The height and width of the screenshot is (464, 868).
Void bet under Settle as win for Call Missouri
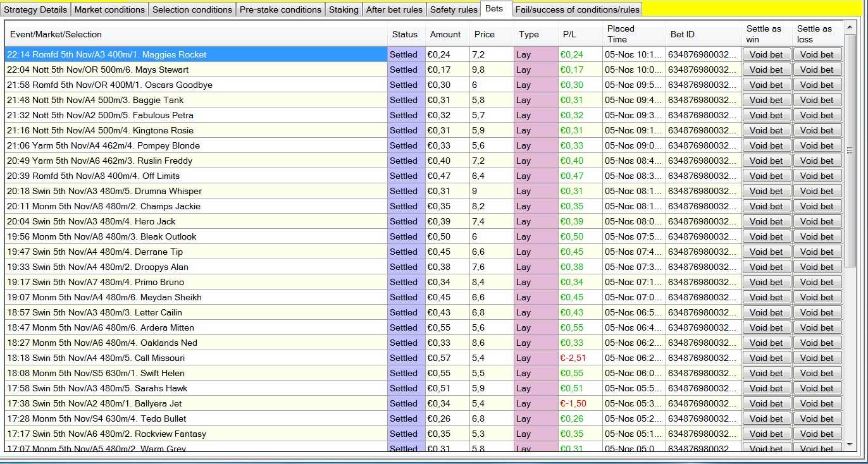click(766, 358)
